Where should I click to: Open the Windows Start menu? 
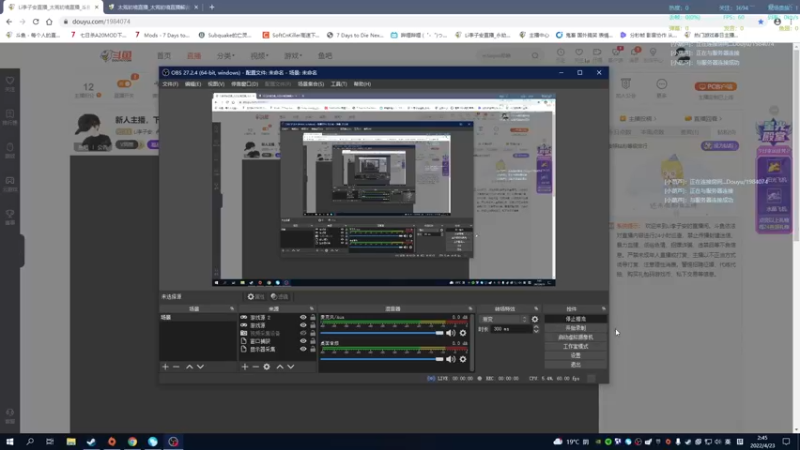pos(10,442)
